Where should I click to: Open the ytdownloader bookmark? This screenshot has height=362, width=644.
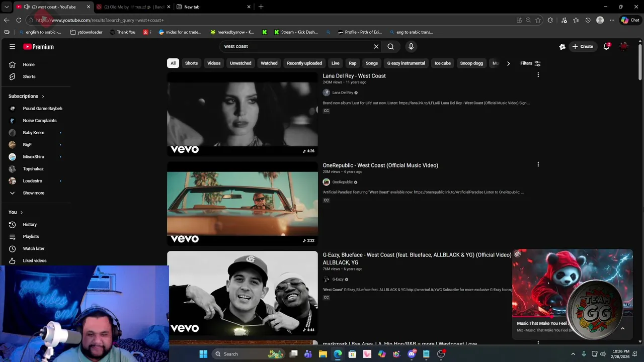[x=86, y=32]
